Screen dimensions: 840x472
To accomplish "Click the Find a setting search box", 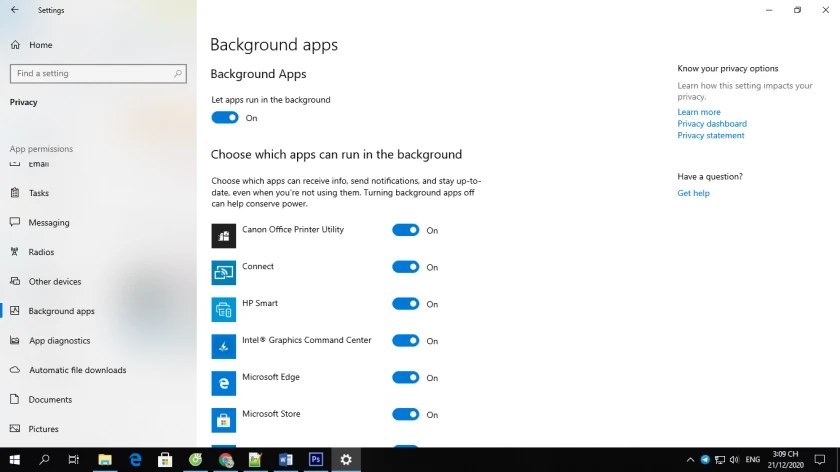I will click(x=98, y=73).
